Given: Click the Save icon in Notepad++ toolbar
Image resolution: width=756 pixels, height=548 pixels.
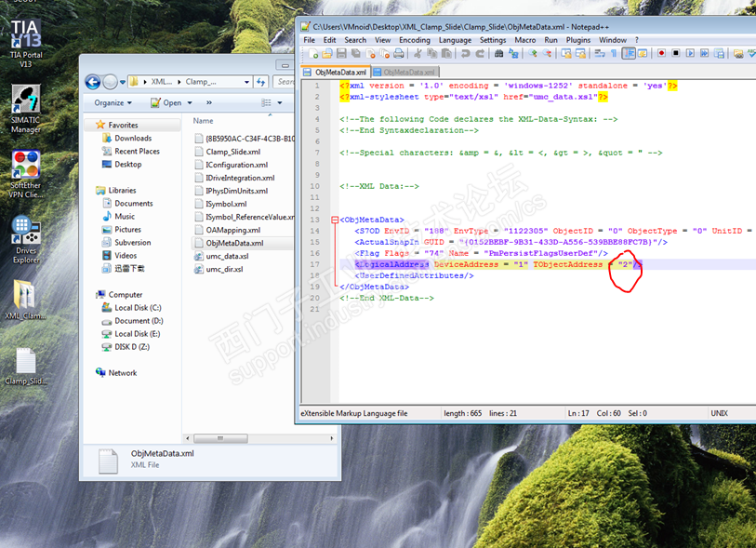Looking at the screenshot, I should [x=342, y=54].
